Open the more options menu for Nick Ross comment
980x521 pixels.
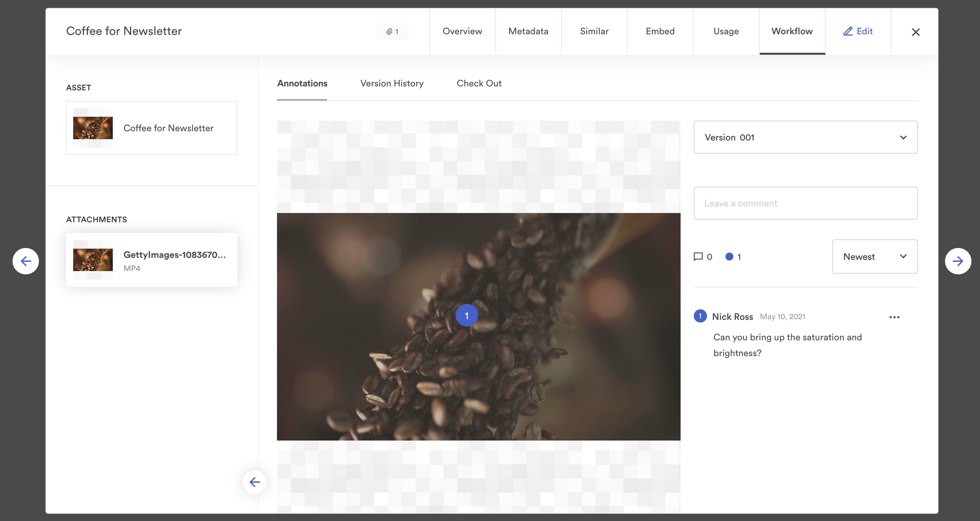click(894, 317)
